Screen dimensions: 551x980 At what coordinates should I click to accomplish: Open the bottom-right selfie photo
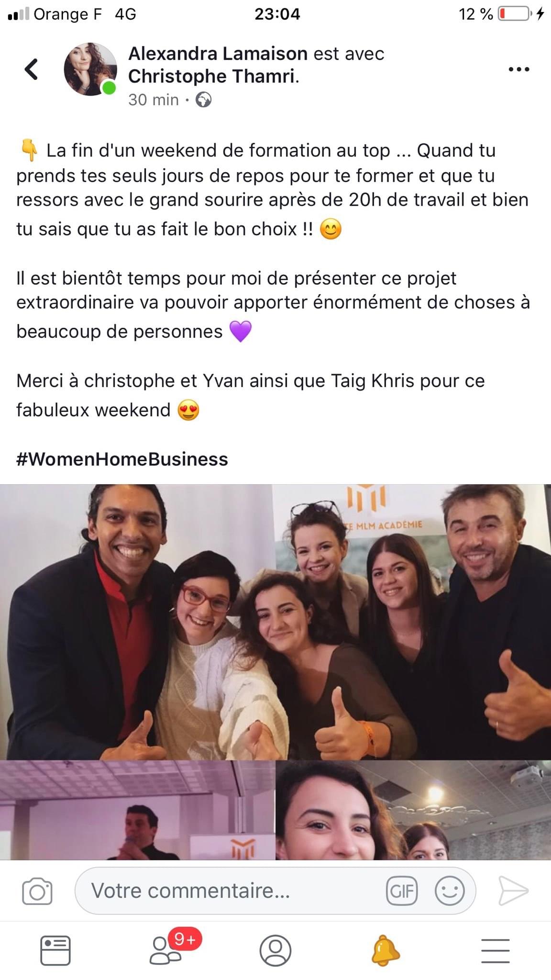pyautogui.click(x=413, y=810)
